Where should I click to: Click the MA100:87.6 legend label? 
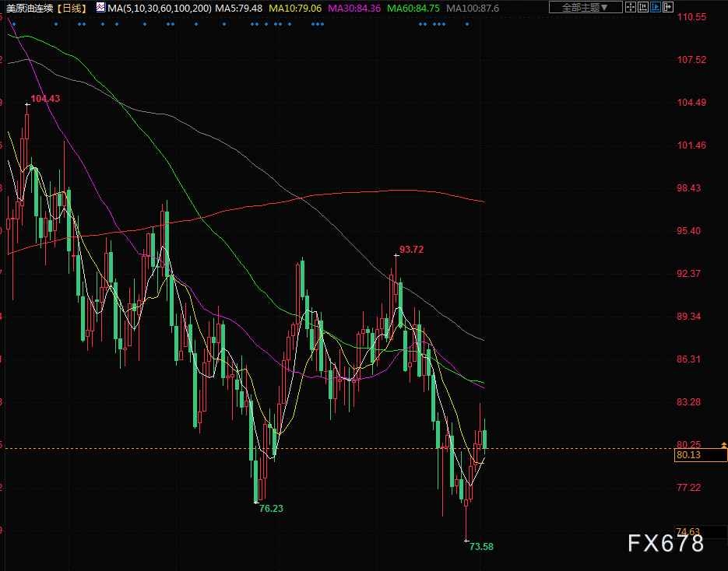[x=473, y=9]
